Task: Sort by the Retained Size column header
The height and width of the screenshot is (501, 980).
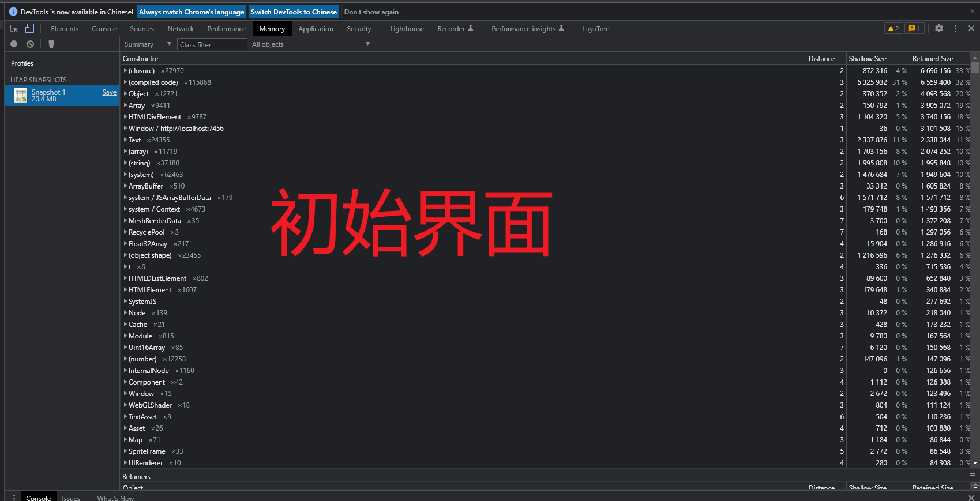Action: [x=940, y=58]
